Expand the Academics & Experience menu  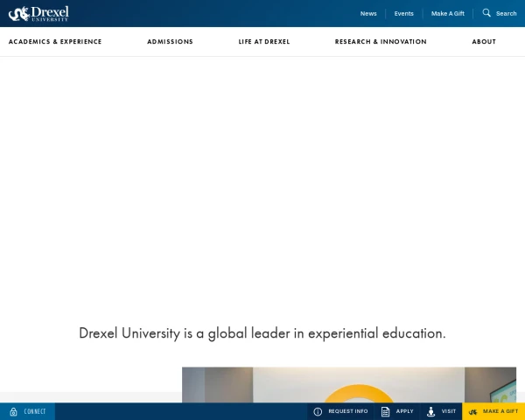click(55, 42)
